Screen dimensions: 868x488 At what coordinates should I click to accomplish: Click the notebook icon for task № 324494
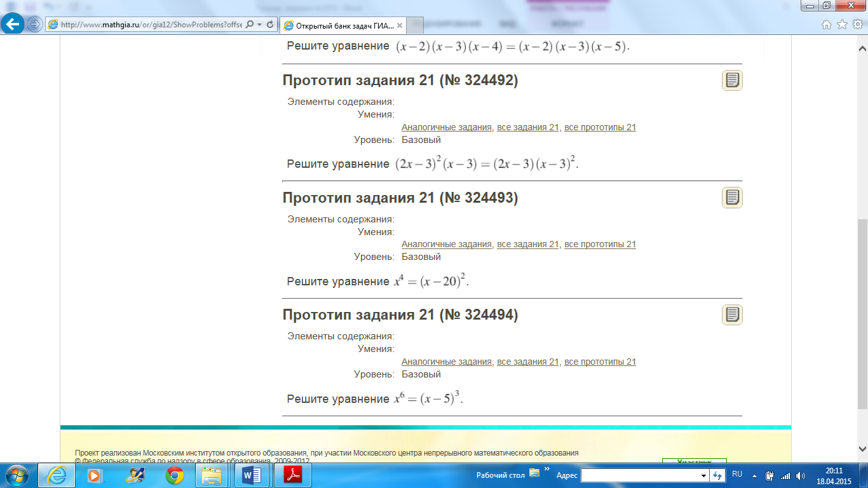point(732,315)
